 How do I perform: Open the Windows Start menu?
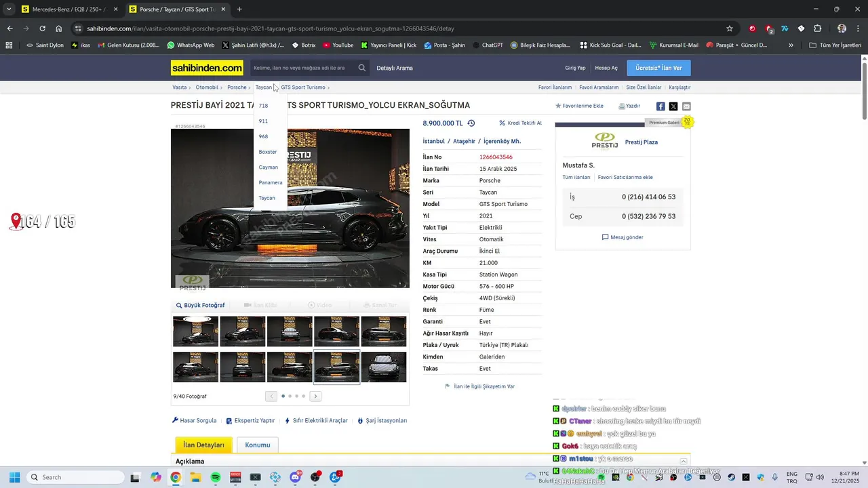14,477
